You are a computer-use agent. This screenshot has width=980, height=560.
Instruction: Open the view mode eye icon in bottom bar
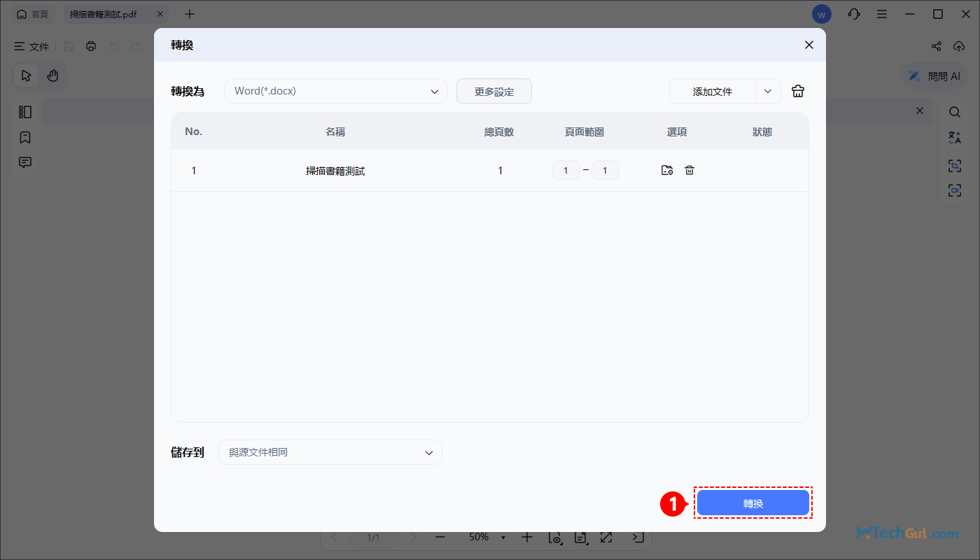(556, 538)
